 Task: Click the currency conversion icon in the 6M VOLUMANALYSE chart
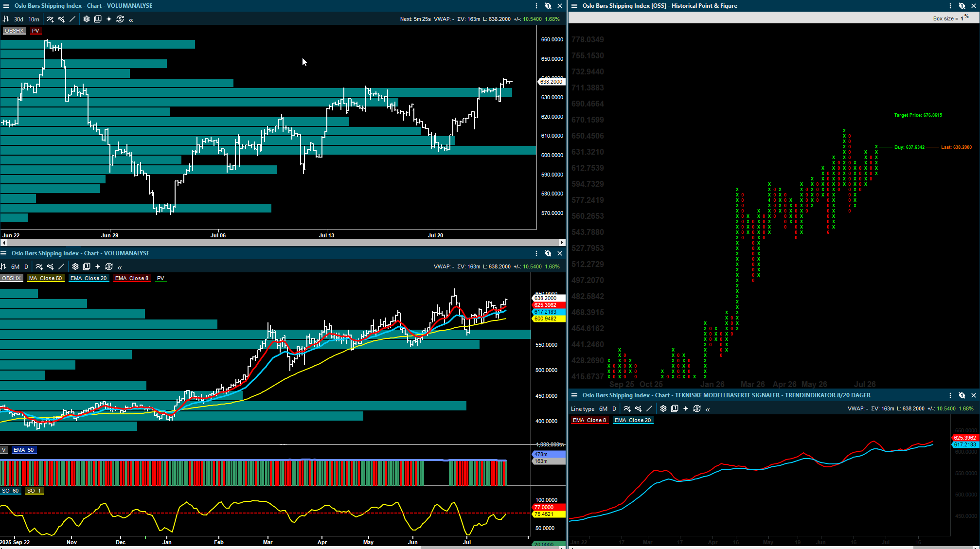click(109, 266)
